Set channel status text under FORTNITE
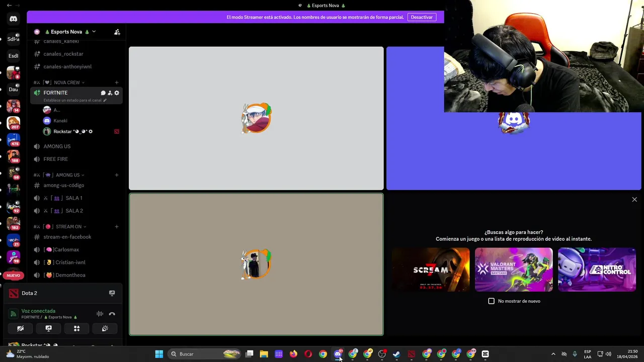Image resolution: width=644 pixels, height=362 pixels. coord(75,100)
